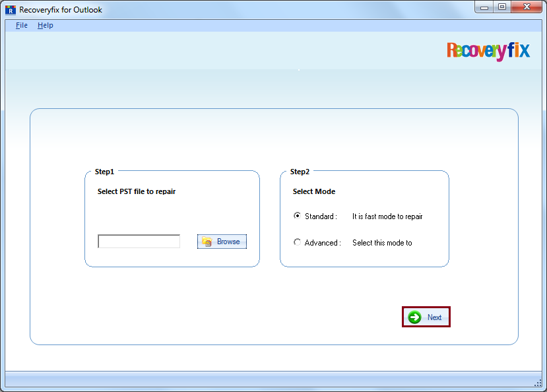Open the Help menu
The image size is (547, 392).
(x=46, y=26)
